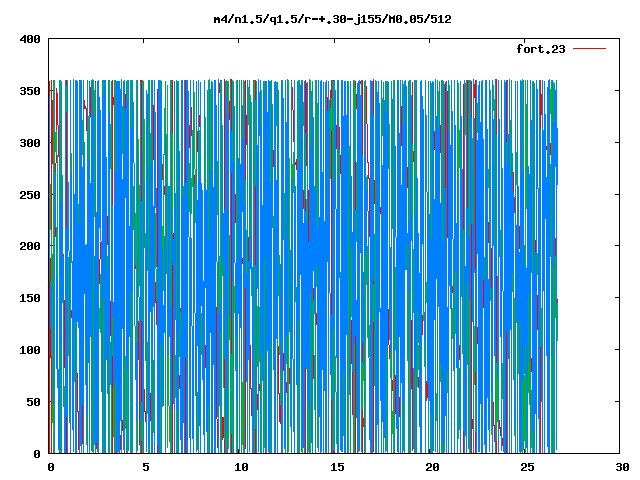Screen dimensions: 640x480
Task: Click the y-axis label '50'
Action: (x=33, y=402)
